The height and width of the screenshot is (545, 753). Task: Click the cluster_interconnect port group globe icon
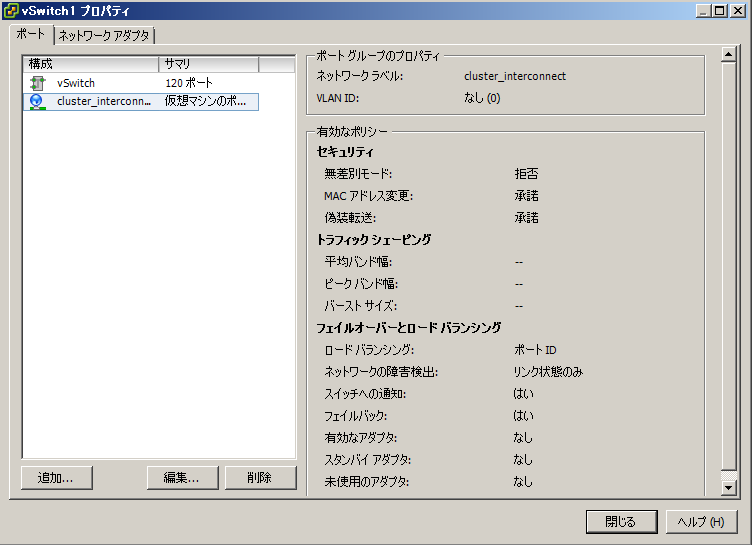tap(37, 102)
